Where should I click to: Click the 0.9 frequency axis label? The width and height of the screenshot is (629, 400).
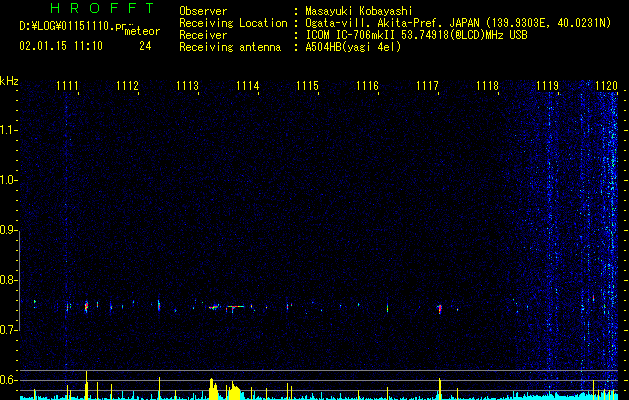click(8, 230)
